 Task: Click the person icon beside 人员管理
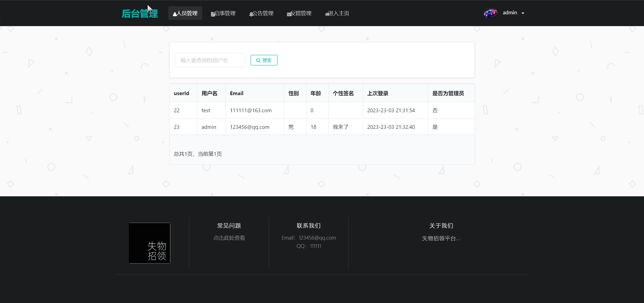coord(175,14)
